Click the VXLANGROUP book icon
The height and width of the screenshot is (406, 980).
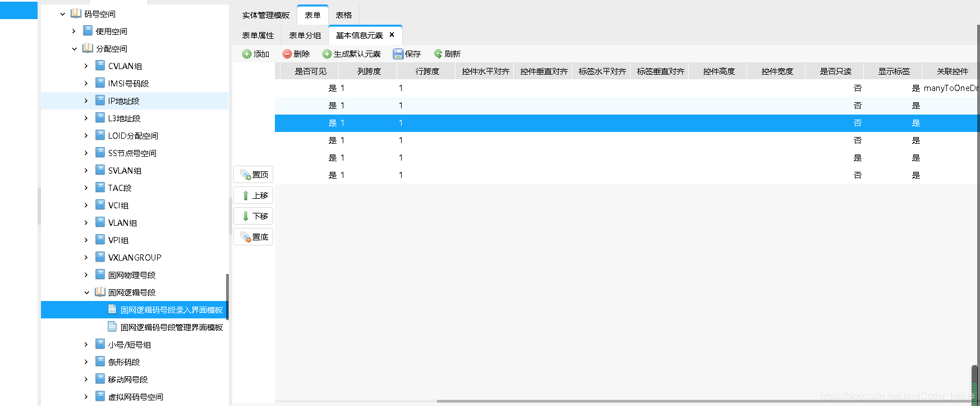click(100, 257)
